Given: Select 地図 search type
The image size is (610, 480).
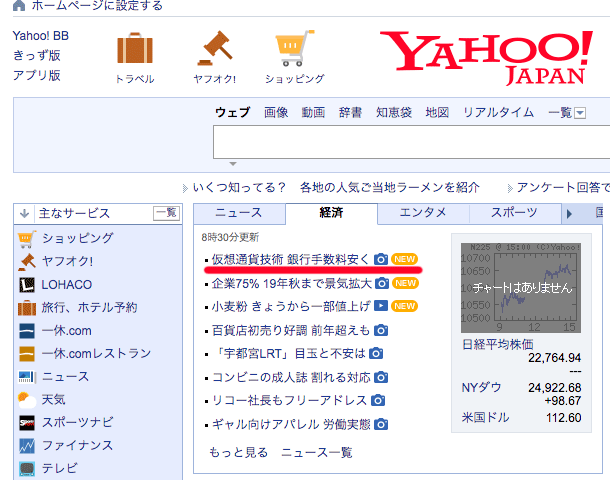Looking at the screenshot, I should coord(437,112).
